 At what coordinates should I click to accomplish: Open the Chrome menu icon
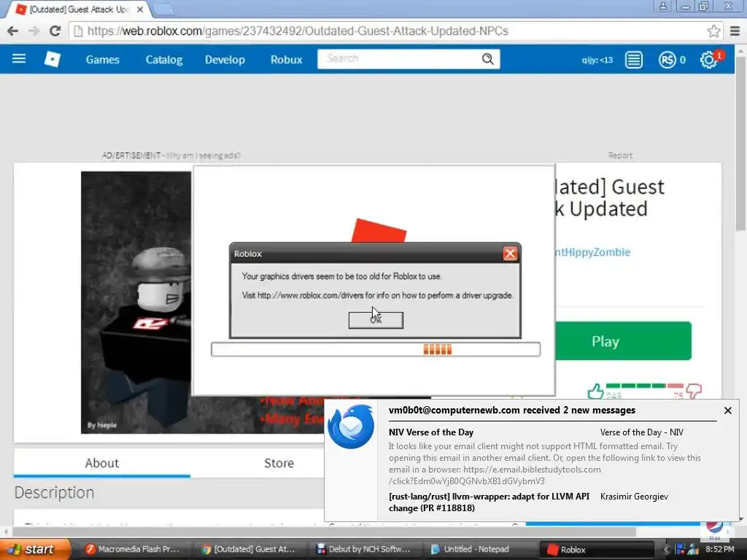point(735,31)
